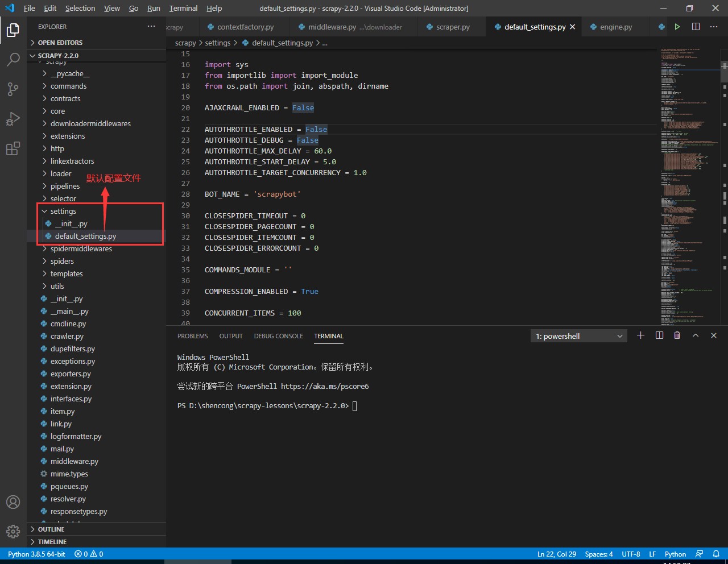Open the feedback icon in status bar

coord(700,554)
